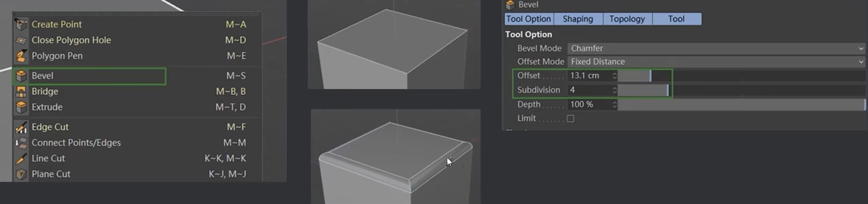Click the Offset Mode label

[541, 62]
